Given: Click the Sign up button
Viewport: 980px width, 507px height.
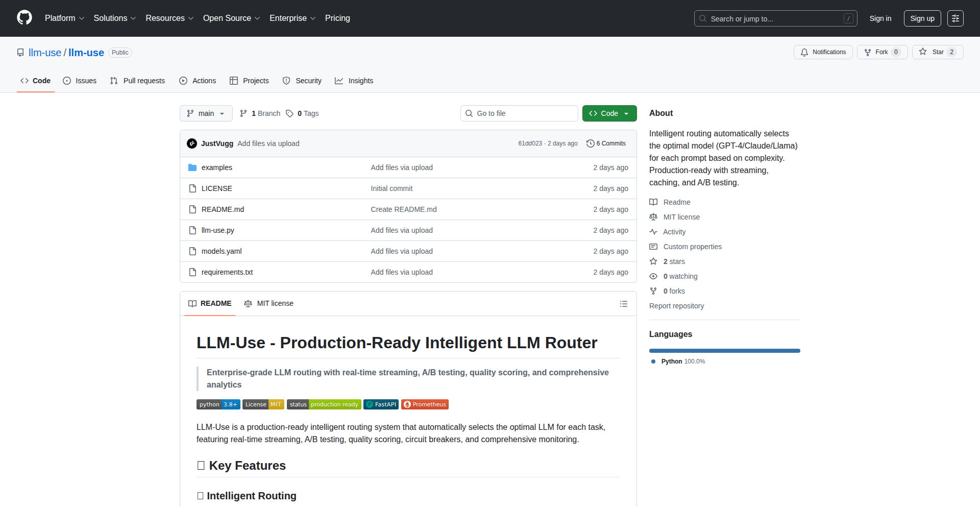Looking at the screenshot, I should coord(922,18).
